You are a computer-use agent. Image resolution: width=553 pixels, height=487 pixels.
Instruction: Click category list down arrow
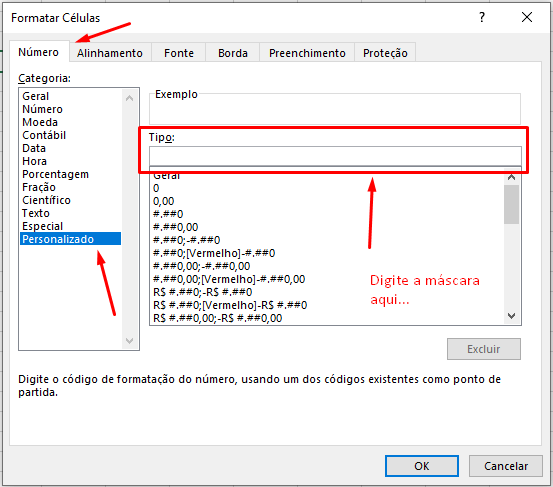click(x=129, y=341)
